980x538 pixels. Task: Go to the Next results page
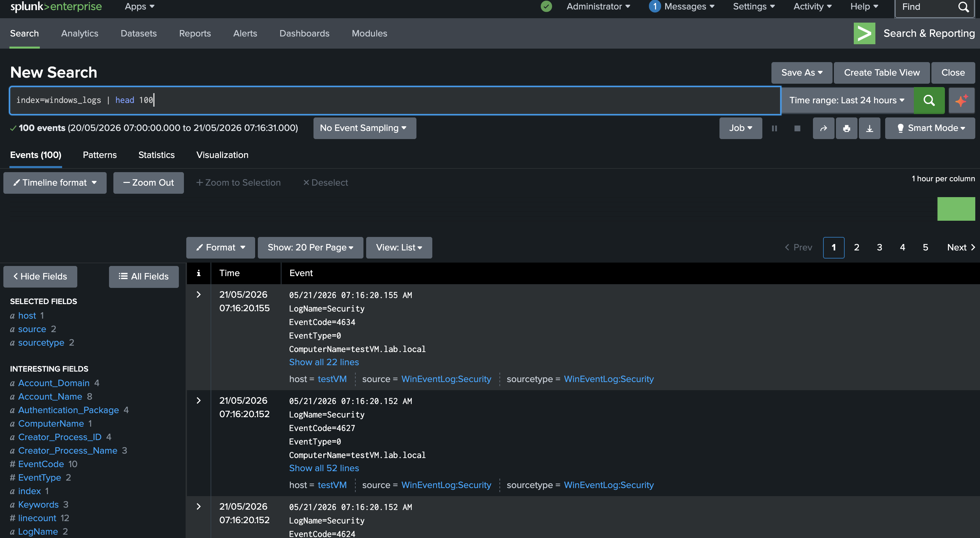click(961, 248)
